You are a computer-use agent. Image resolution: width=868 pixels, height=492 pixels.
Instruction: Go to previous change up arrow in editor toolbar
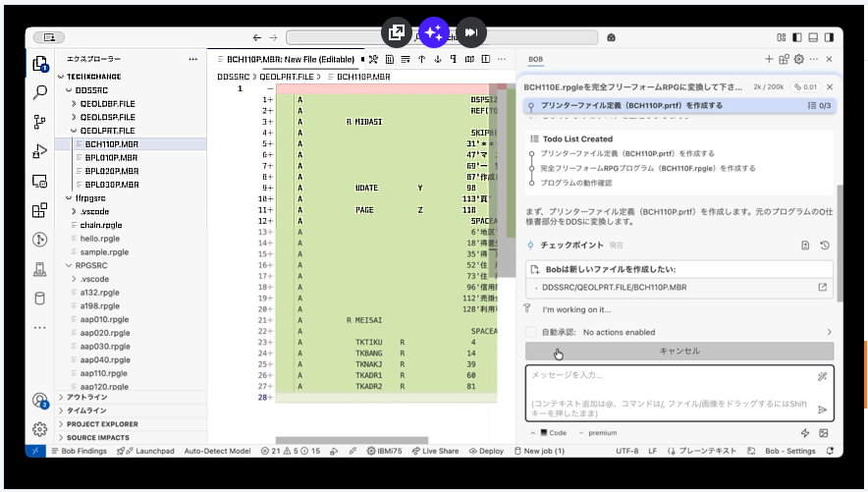tap(422, 59)
